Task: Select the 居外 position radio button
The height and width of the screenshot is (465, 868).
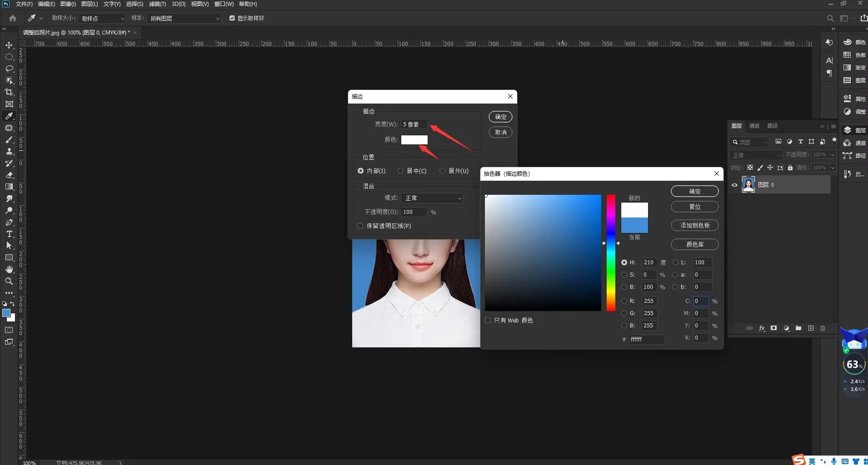Action: [x=442, y=171]
